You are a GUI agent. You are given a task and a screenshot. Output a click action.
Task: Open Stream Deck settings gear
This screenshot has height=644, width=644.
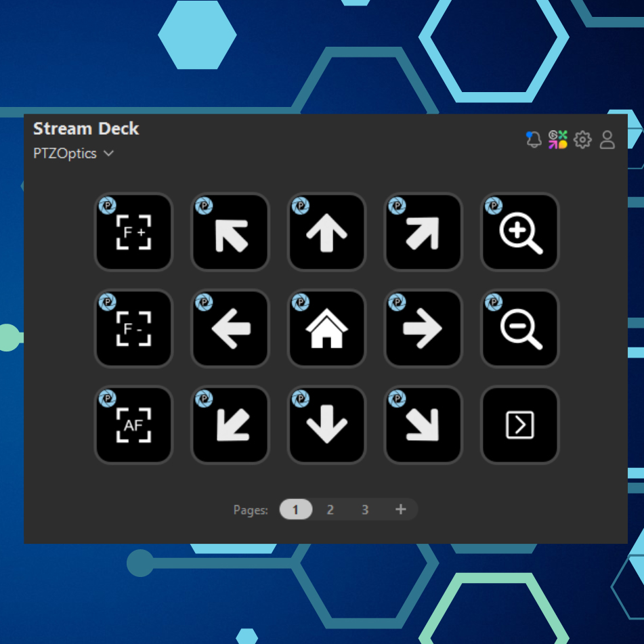tap(582, 139)
